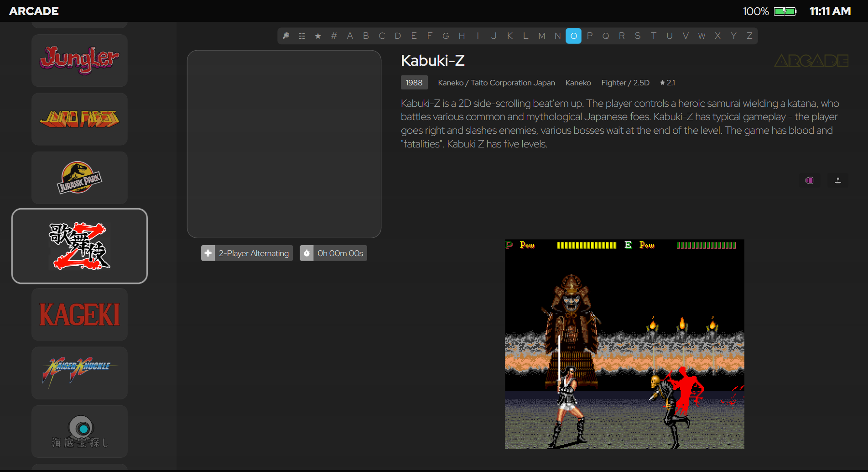Click the purple icon below the description

(x=810, y=180)
